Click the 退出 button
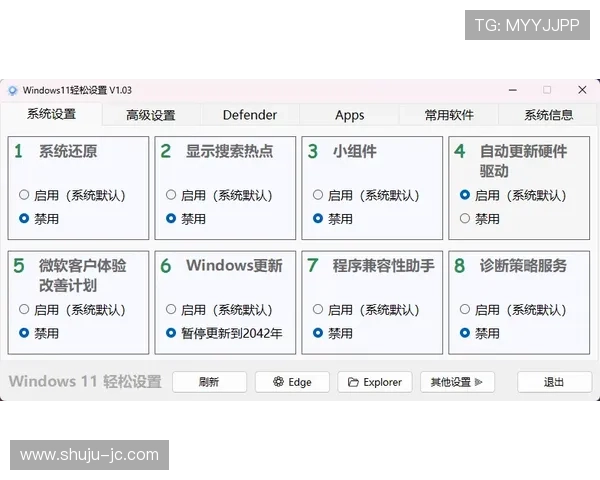 point(554,382)
